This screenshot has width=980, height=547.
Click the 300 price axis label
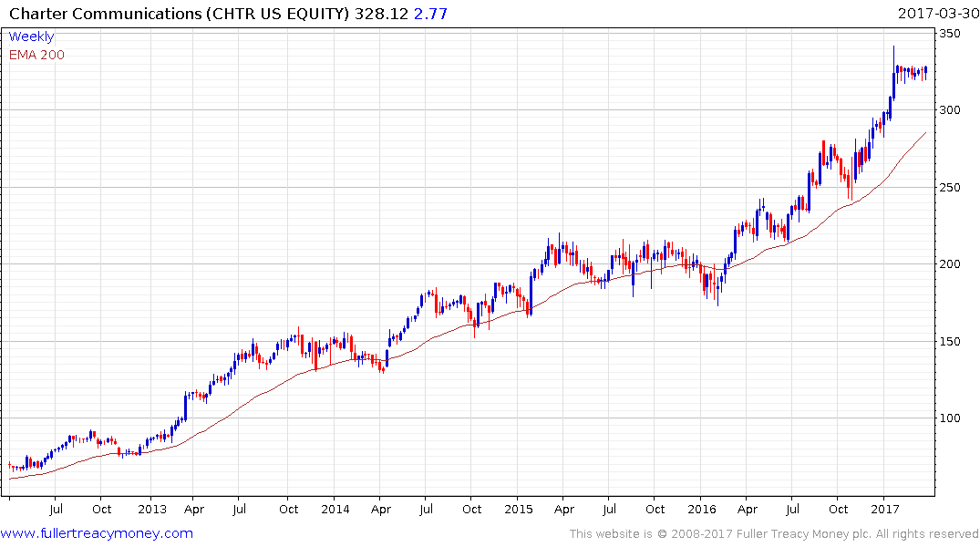950,110
